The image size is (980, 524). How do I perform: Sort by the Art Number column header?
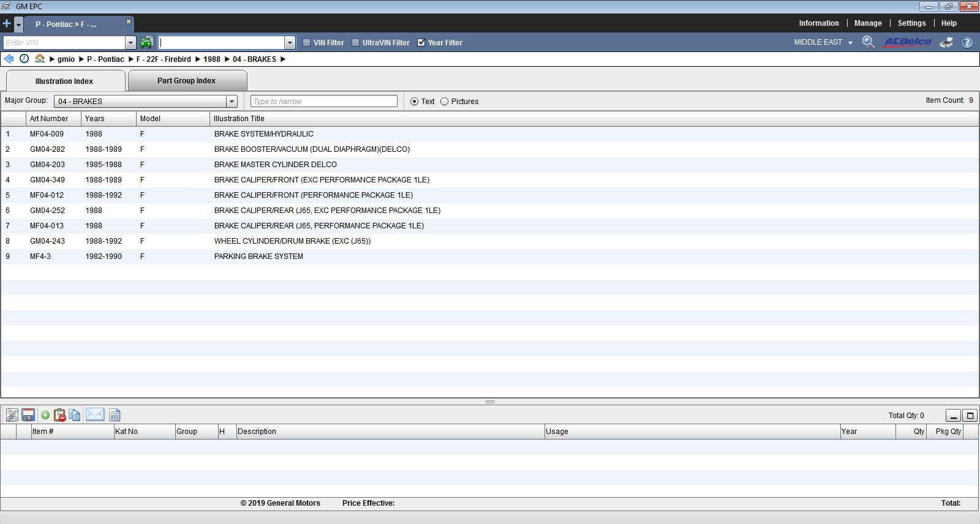coord(53,119)
